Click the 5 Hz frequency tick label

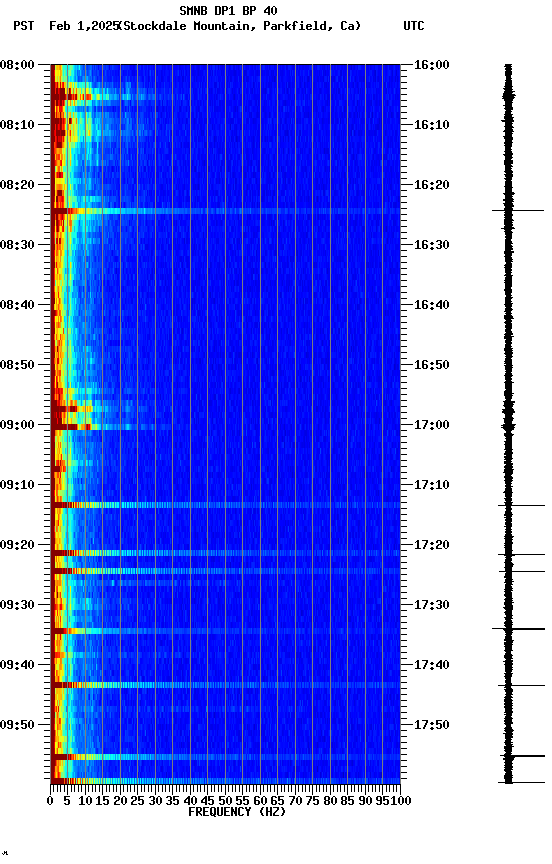pos(67,801)
